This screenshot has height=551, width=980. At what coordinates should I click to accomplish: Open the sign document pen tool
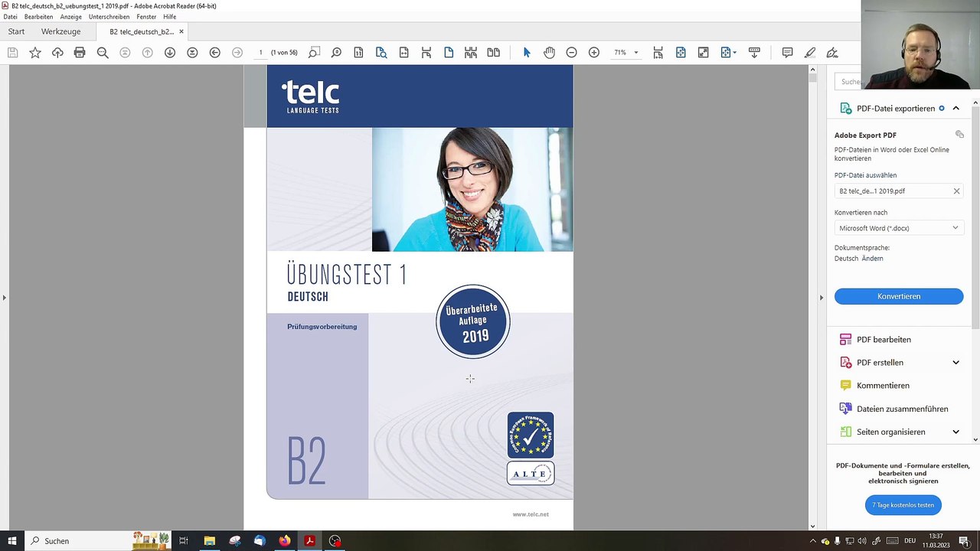(832, 52)
